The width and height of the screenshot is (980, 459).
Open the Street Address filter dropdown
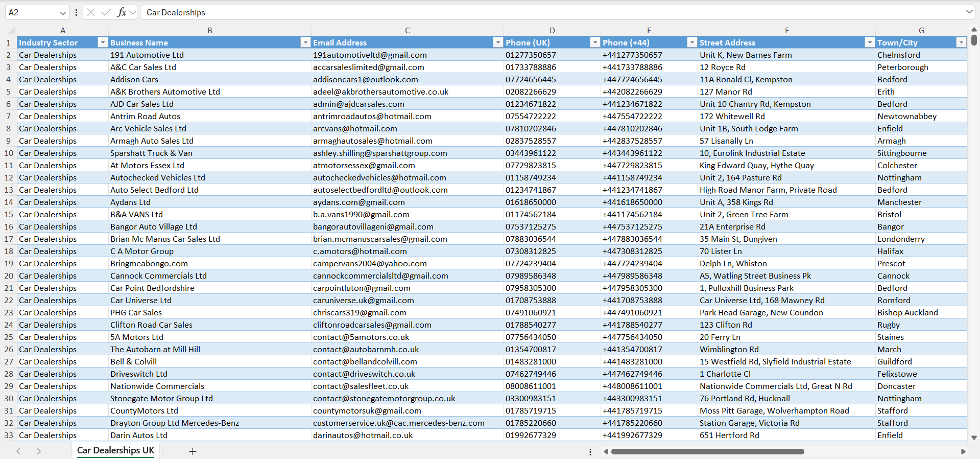870,42
